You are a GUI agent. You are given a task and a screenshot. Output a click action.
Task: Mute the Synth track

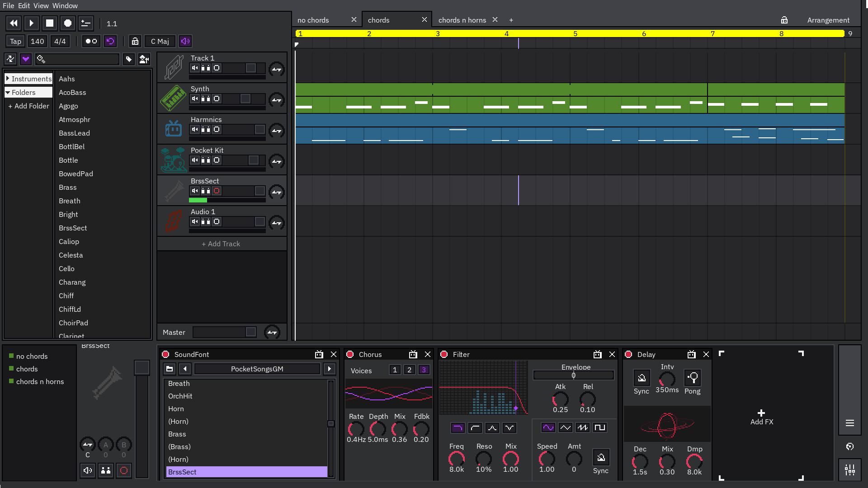coord(195,99)
